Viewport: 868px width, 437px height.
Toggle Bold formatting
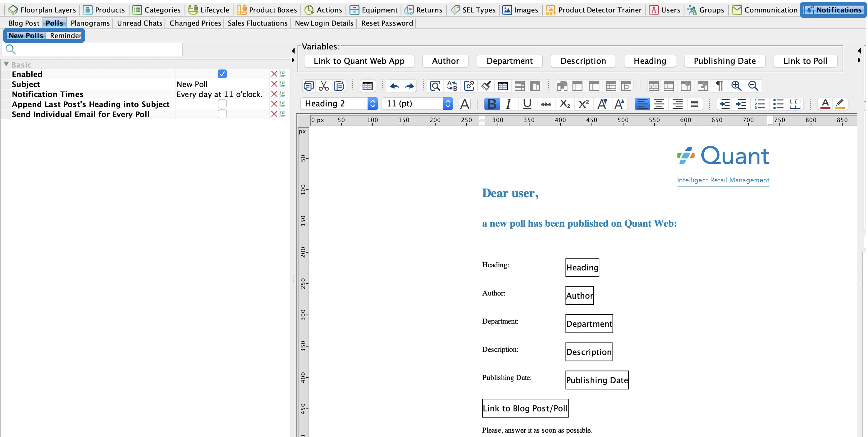point(491,104)
